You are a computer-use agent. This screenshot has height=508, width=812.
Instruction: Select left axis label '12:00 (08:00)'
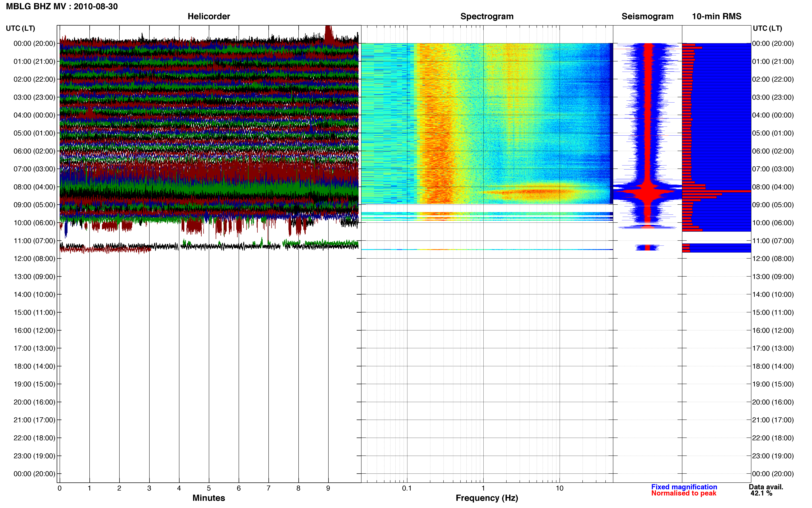[x=34, y=259]
